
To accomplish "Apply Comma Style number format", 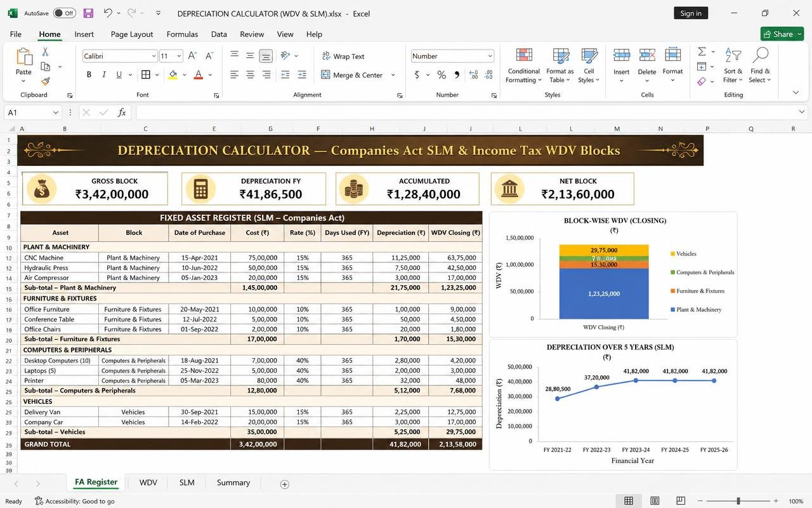I will point(457,74).
